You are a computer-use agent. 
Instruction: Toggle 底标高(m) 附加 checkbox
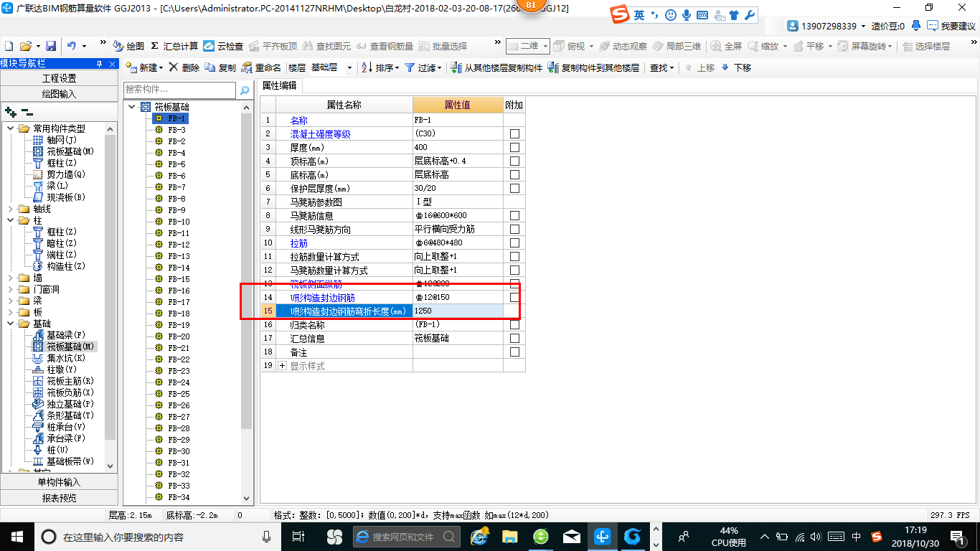point(514,175)
